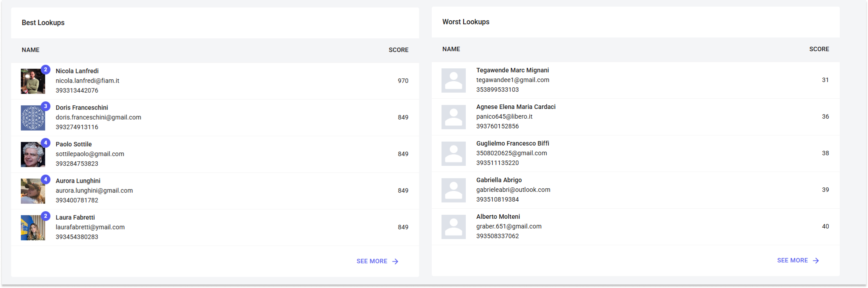Click Laura Fabretti's profile photo

[33, 228]
